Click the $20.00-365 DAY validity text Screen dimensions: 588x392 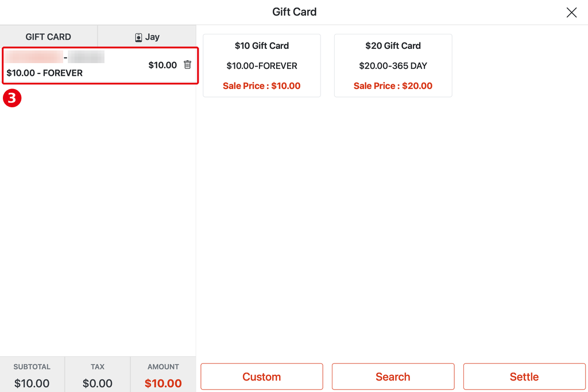click(x=393, y=66)
